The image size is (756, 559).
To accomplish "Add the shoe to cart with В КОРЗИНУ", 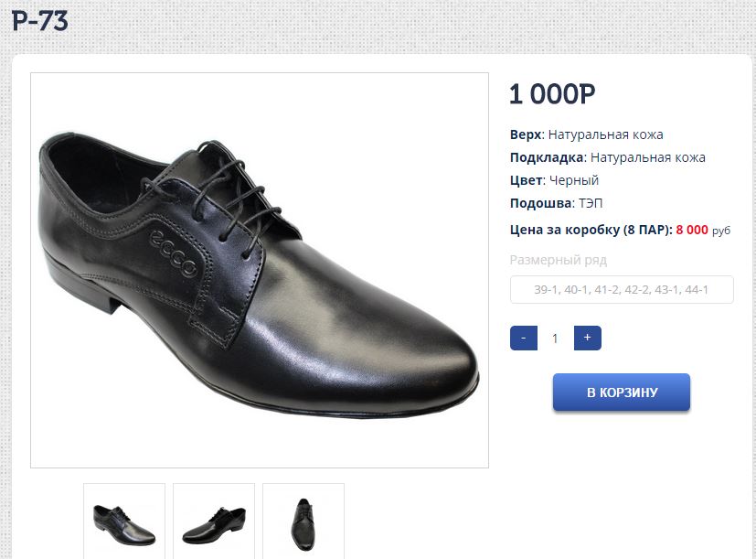I will point(622,392).
